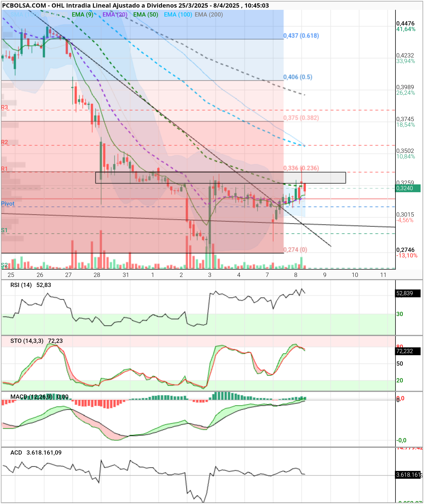Click the S1 support label
The width and height of the screenshot is (424, 504).
click(4, 230)
